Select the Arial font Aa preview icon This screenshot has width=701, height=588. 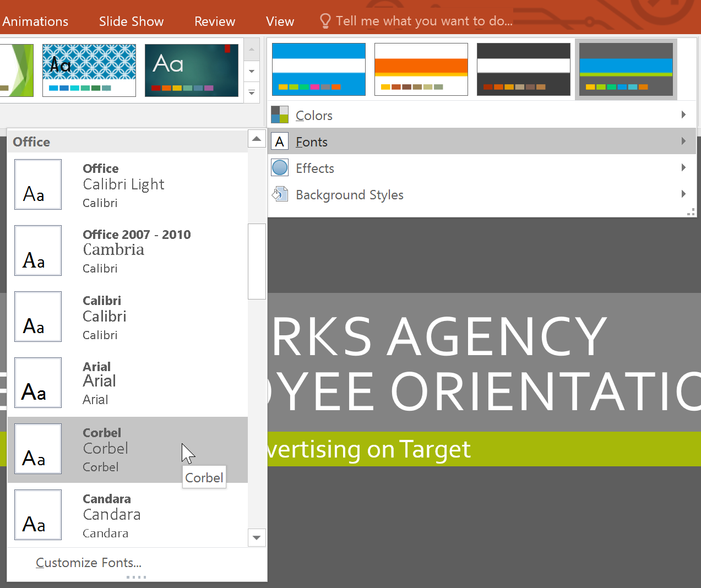pos(37,382)
